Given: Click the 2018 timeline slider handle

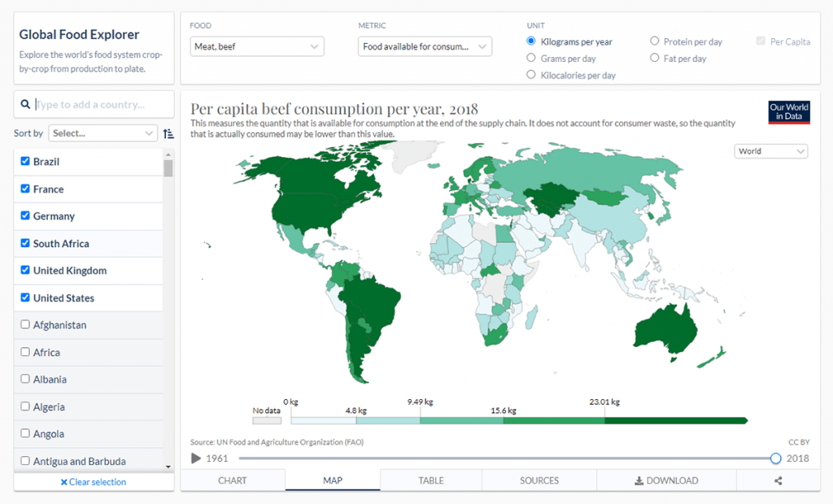Looking at the screenshot, I should tap(775, 458).
